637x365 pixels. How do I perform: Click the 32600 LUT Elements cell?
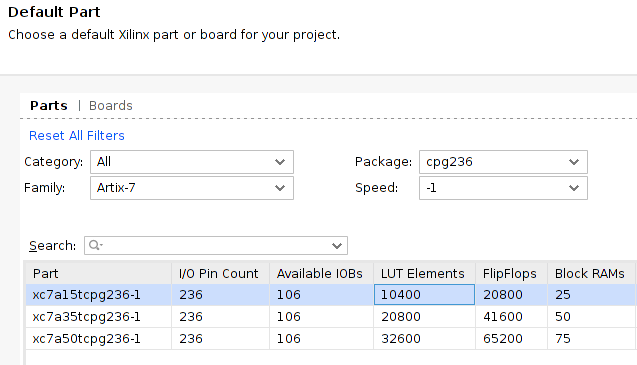425,339
